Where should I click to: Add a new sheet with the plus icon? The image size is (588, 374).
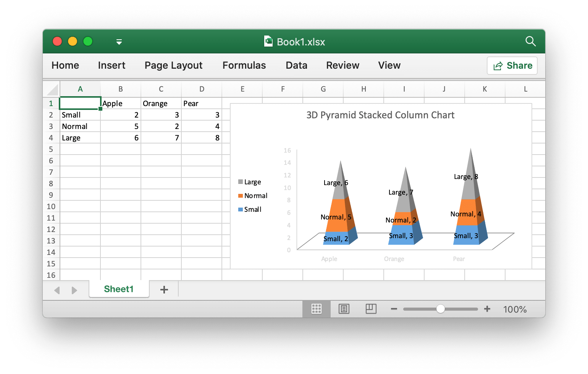pos(164,290)
